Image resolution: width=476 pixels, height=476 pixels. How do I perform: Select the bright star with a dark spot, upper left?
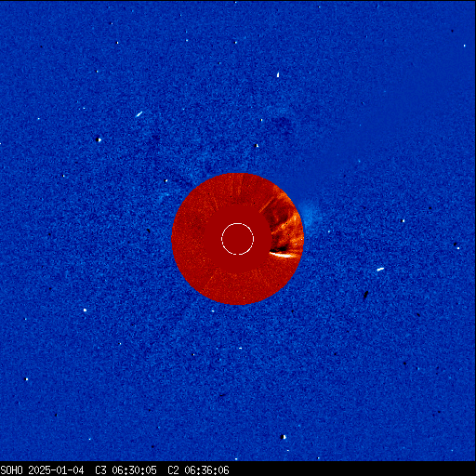[99, 139]
